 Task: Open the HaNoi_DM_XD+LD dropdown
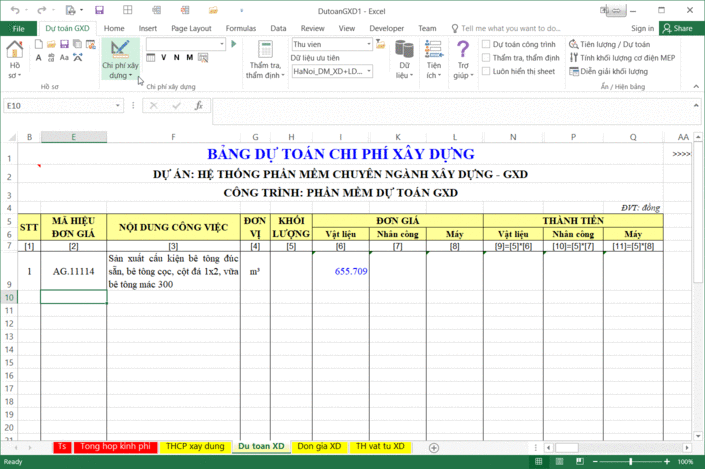pyautogui.click(x=369, y=71)
